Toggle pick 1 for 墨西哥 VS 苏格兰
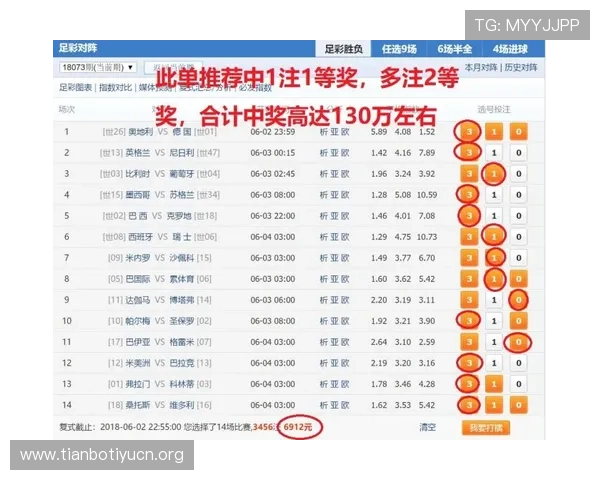Viewport: 600px width, 480px height. point(494,195)
